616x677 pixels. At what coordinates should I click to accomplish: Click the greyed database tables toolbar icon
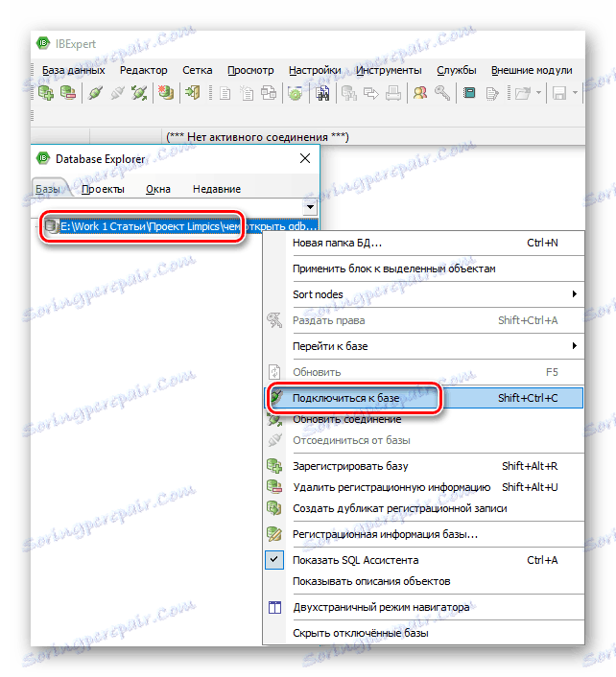349,93
